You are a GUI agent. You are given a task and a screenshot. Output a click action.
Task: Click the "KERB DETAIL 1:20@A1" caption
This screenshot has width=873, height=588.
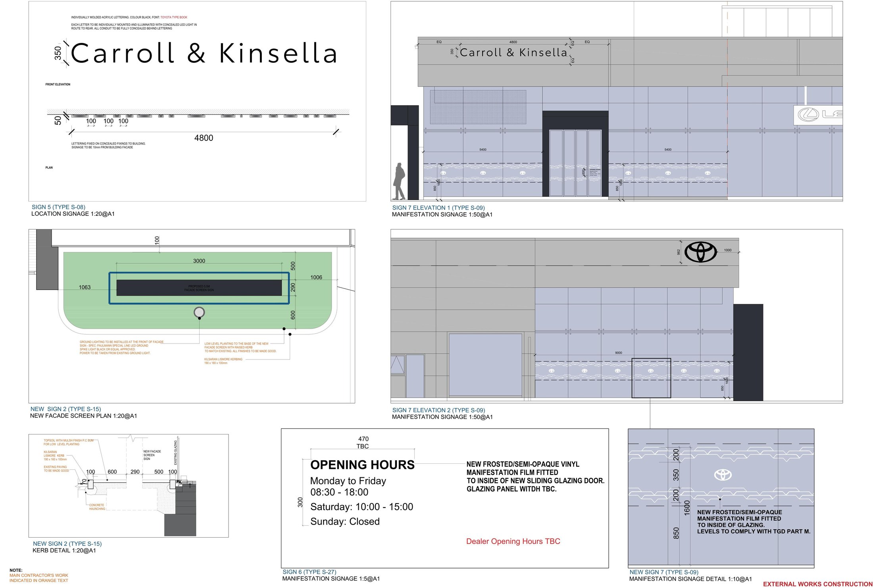click(x=64, y=551)
